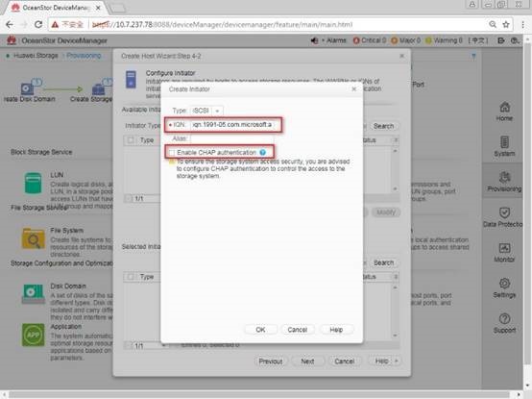
Task: Click the File System folder icon
Action: coord(33,238)
